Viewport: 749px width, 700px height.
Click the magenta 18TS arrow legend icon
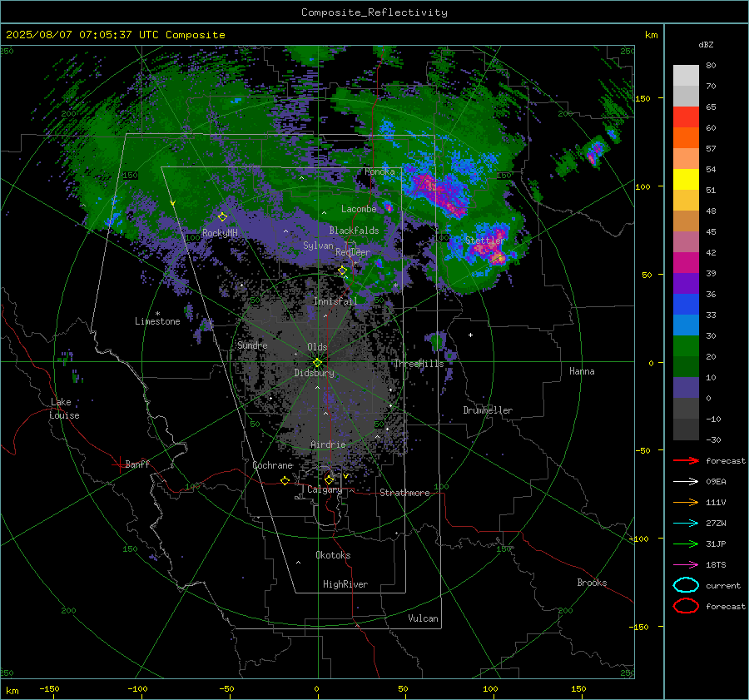click(686, 565)
